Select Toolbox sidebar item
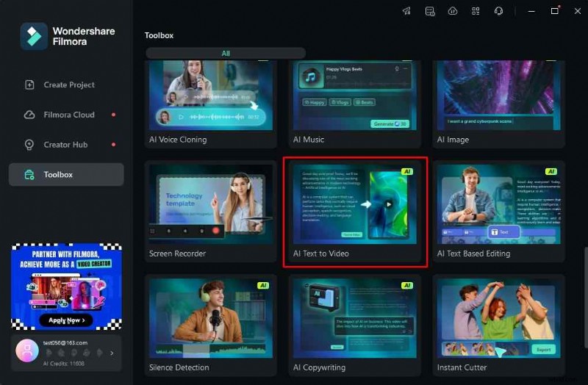The height and width of the screenshot is (385, 588). pos(66,175)
